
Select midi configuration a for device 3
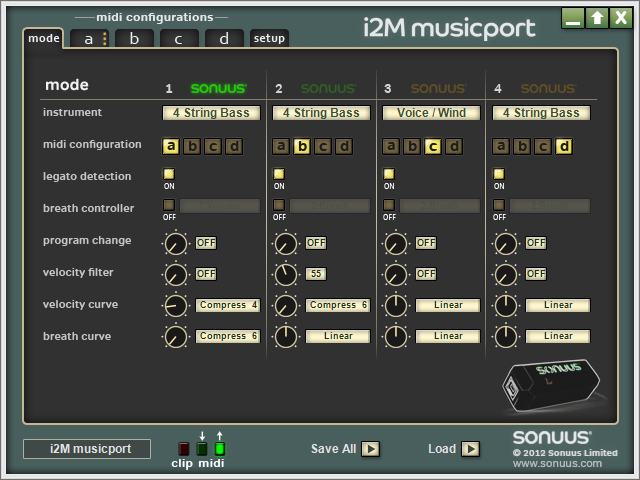[391, 146]
